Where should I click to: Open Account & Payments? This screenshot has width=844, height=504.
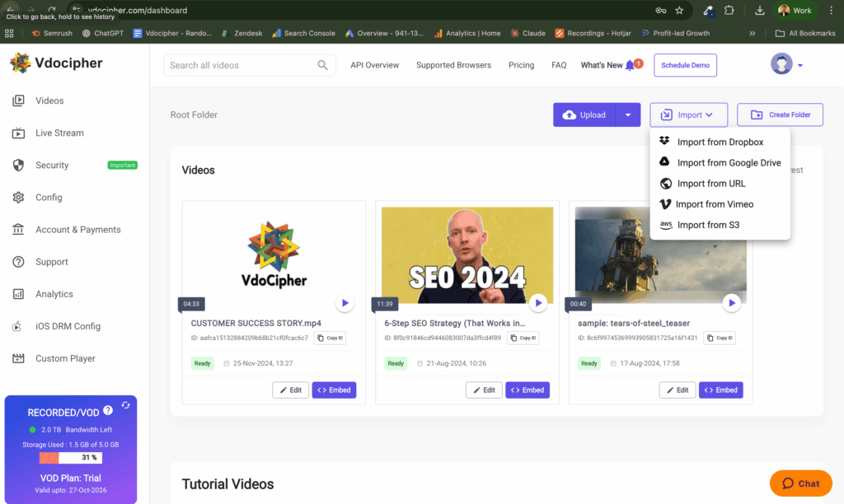78,229
